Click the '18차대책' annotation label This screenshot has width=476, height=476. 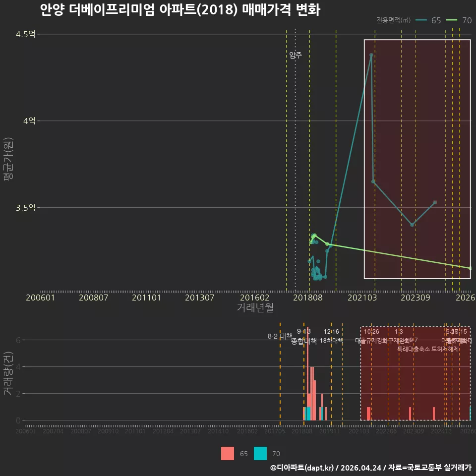[x=332, y=341]
